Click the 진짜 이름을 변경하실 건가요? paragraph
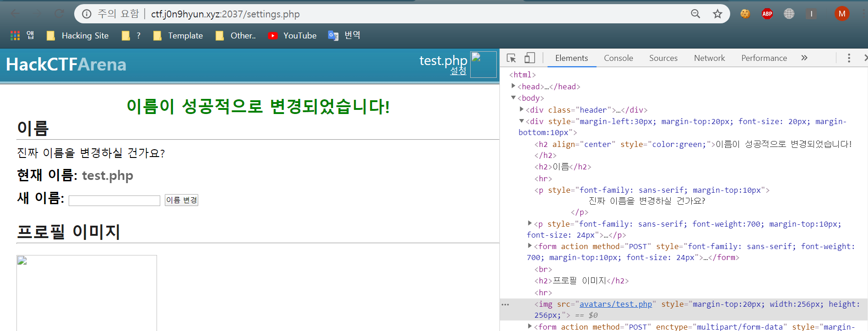This screenshot has width=868, height=331. click(x=91, y=153)
